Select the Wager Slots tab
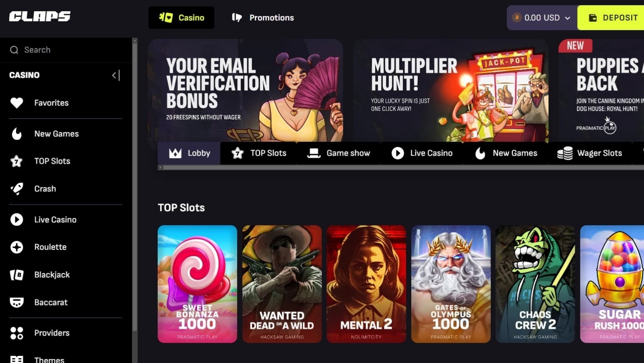644x363 pixels. click(x=590, y=153)
